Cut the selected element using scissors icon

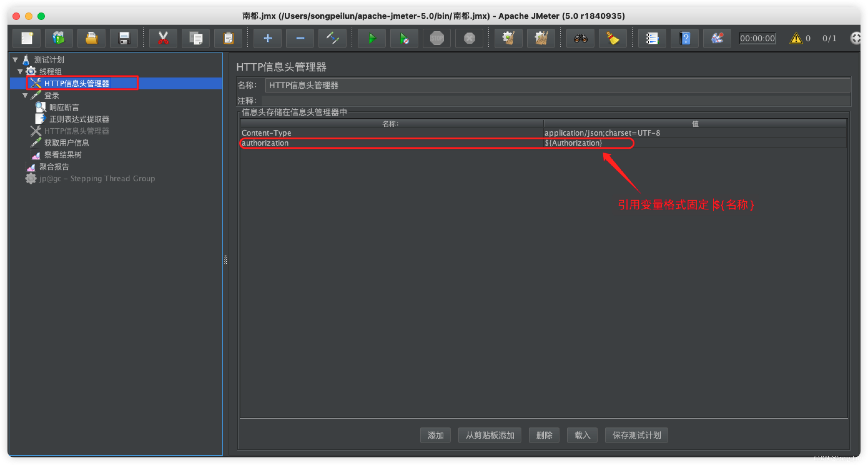click(x=163, y=38)
